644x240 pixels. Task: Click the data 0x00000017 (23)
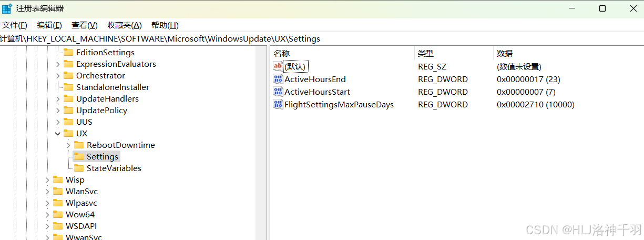[528, 79]
